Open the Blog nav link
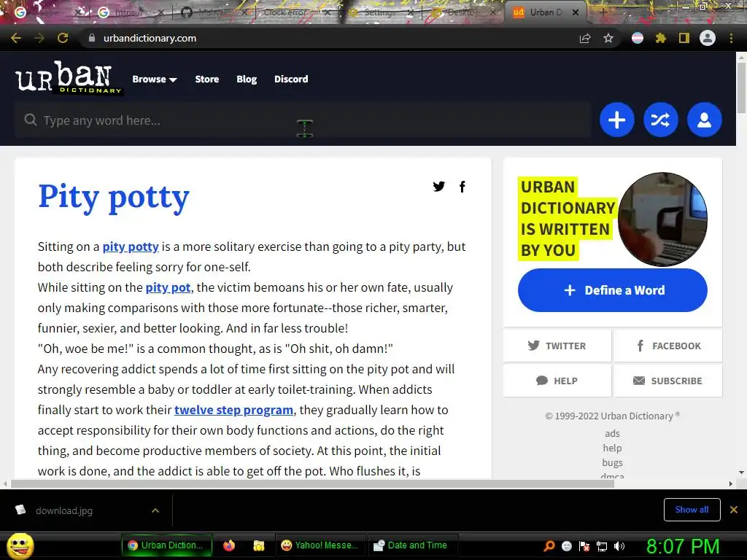The width and height of the screenshot is (747, 560). click(247, 79)
